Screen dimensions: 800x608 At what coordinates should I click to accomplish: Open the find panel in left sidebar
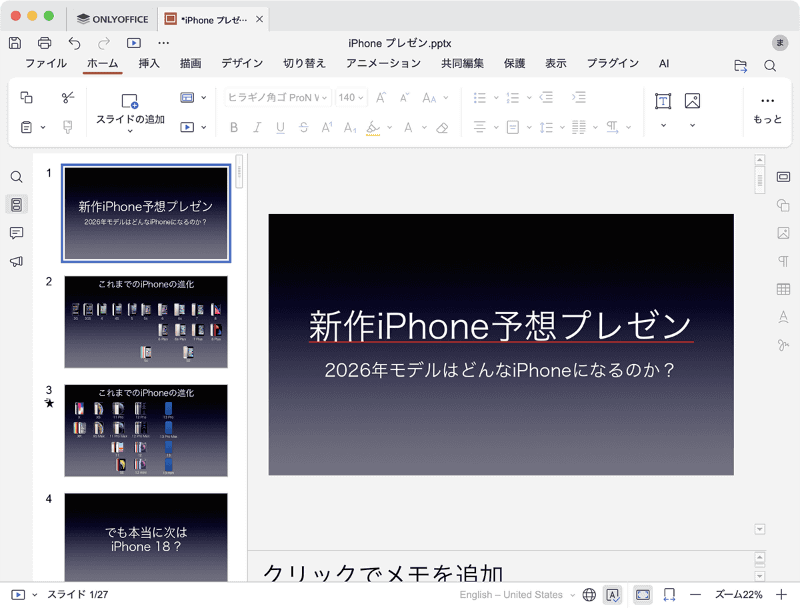click(x=16, y=177)
